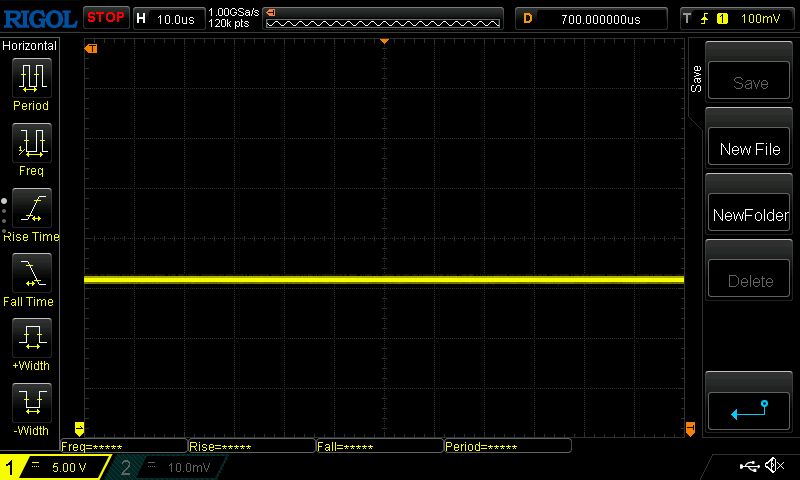
Task: Select the Fall Time measurement icon
Action: (32, 273)
